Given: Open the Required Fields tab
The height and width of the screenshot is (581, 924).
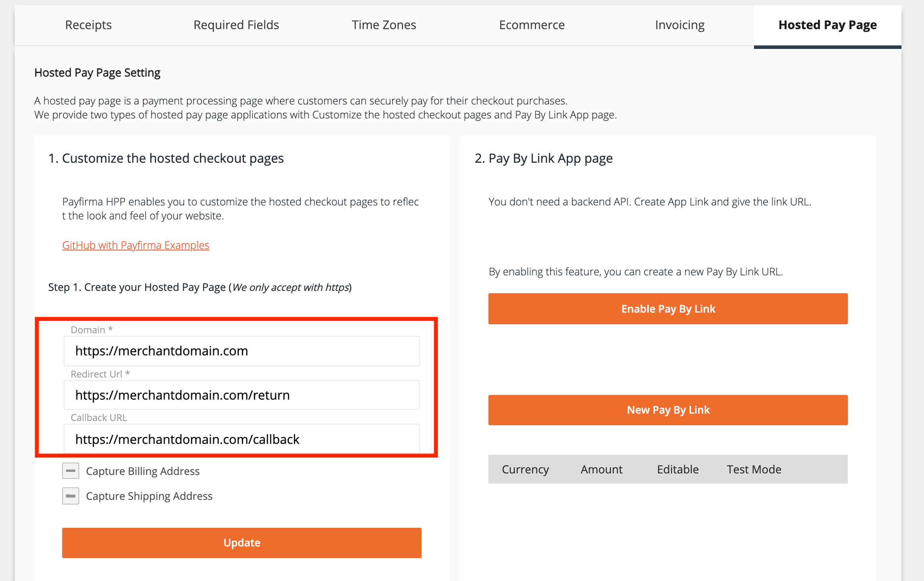Looking at the screenshot, I should coord(236,25).
